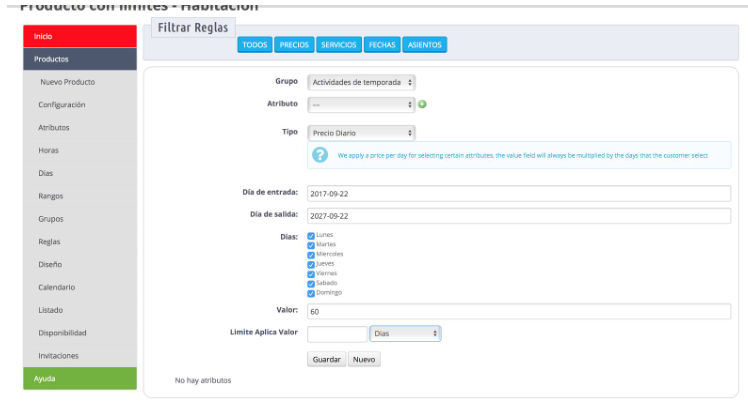
Task: Click the blue question mark help icon
Action: pos(320,155)
